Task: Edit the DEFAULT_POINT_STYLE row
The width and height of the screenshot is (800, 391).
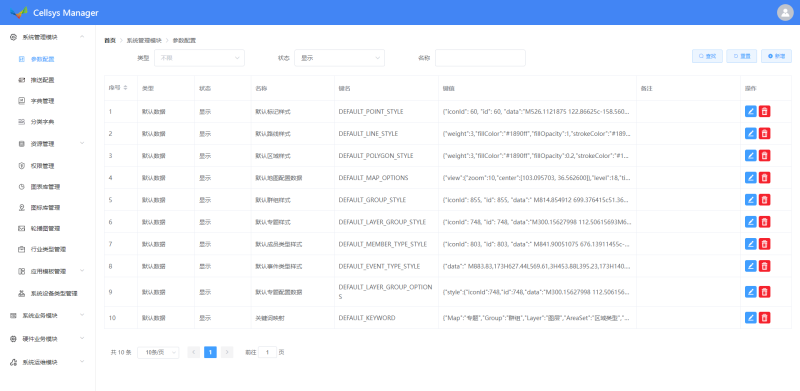Action: [751, 111]
